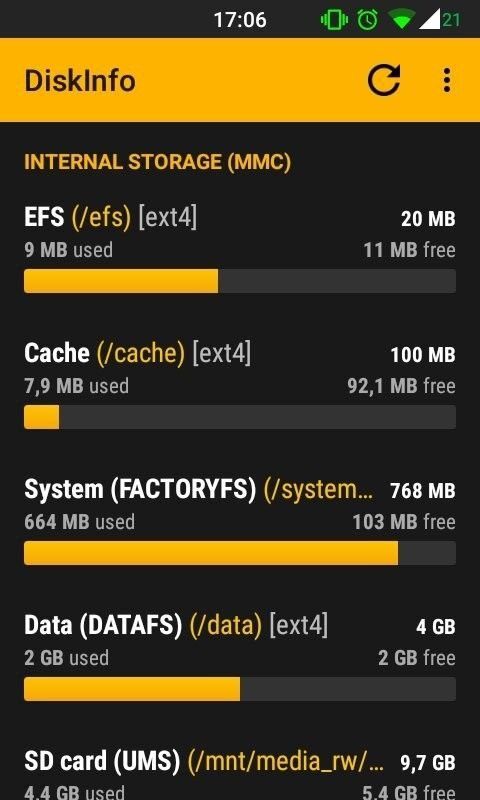
Task: Tap the 768 MB System size label
Action: pyautogui.click(x=423, y=491)
